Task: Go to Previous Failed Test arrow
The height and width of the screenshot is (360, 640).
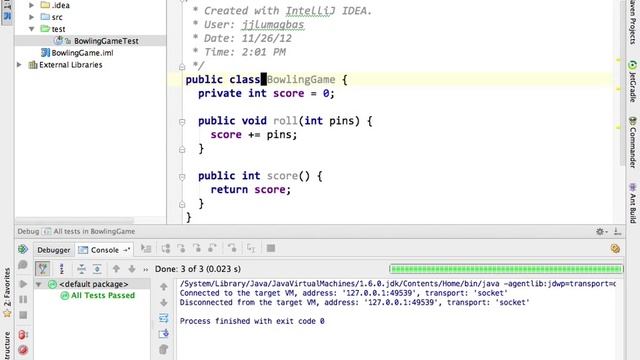Action: [116, 269]
